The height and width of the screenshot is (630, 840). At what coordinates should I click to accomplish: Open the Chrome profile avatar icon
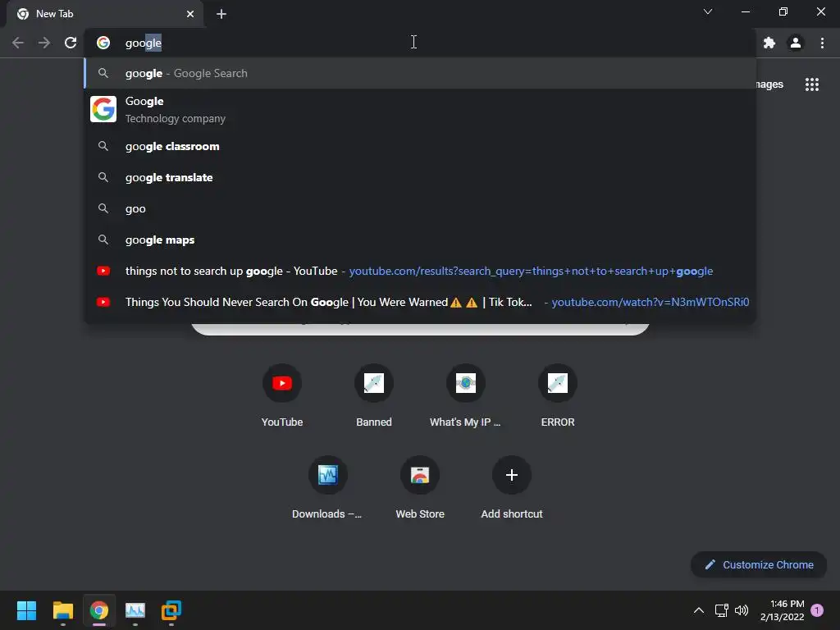pos(796,43)
